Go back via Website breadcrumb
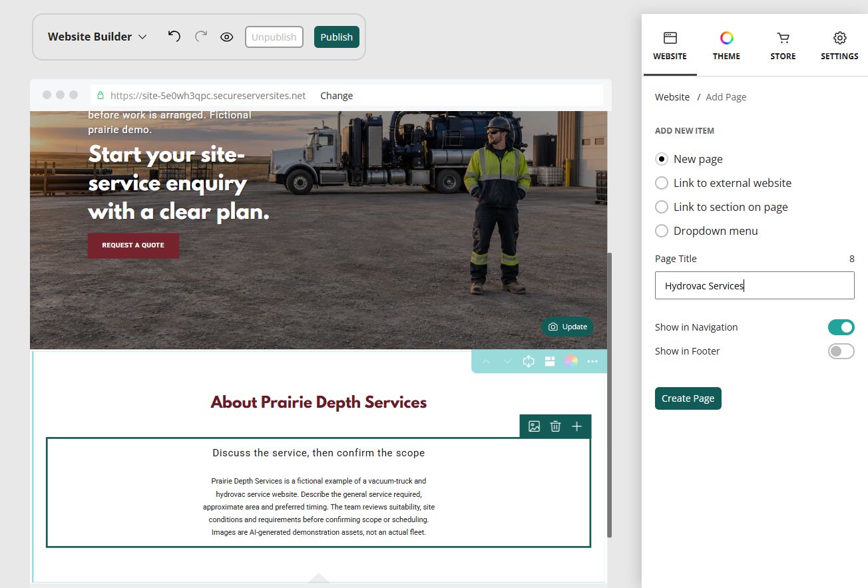The width and height of the screenshot is (868, 588). point(672,97)
